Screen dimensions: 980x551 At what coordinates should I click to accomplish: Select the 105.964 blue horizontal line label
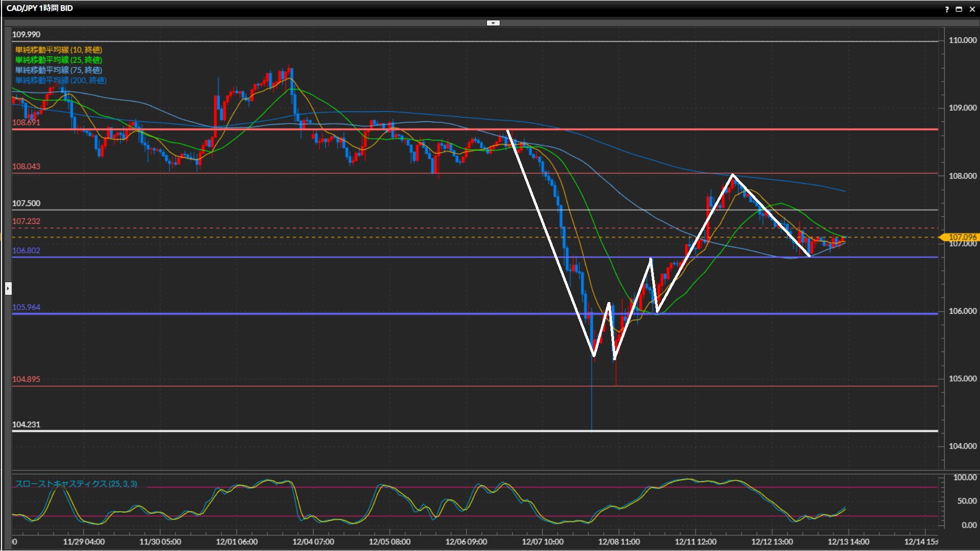click(x=26, y=307)
